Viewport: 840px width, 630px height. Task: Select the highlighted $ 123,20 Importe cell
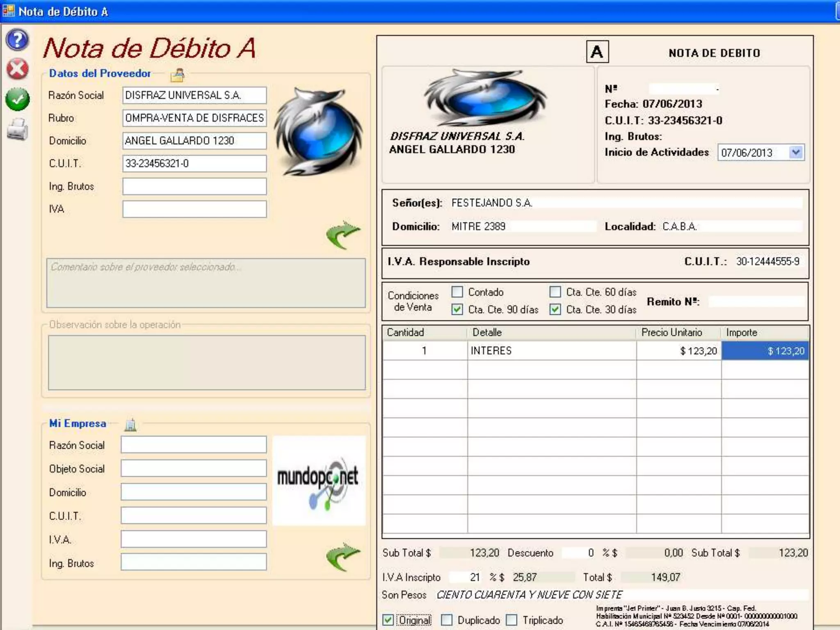(765, 351)
